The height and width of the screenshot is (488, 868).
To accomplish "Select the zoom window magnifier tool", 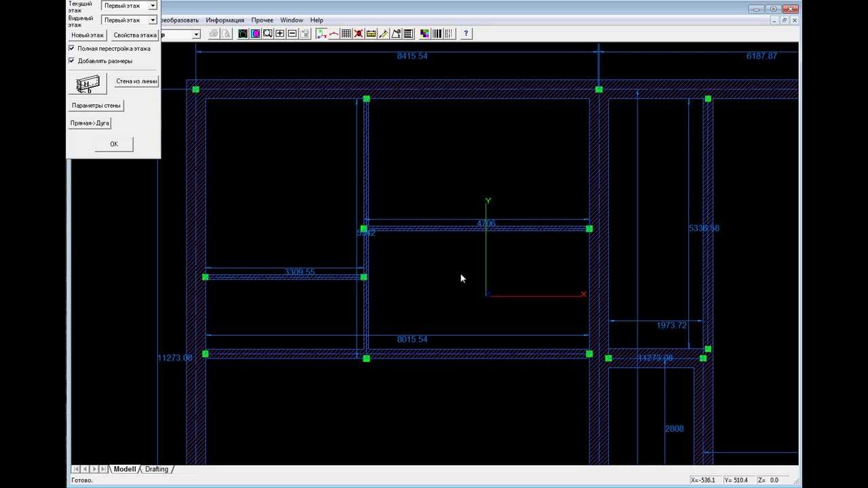I will pyautogui.click(x=268, y=34).
